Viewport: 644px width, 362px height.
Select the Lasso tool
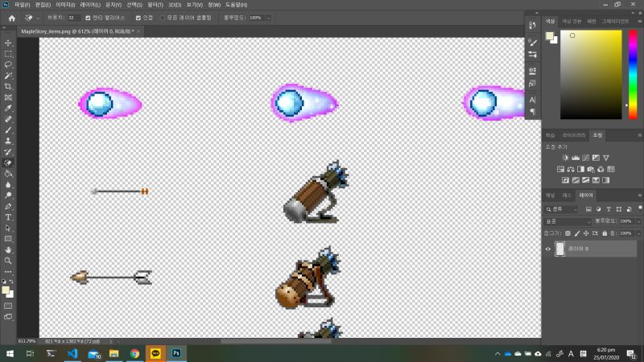click(8, 65)
